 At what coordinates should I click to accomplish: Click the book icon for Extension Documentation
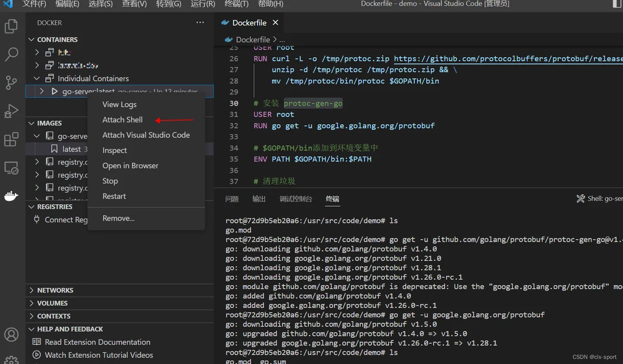coord(37,342)
